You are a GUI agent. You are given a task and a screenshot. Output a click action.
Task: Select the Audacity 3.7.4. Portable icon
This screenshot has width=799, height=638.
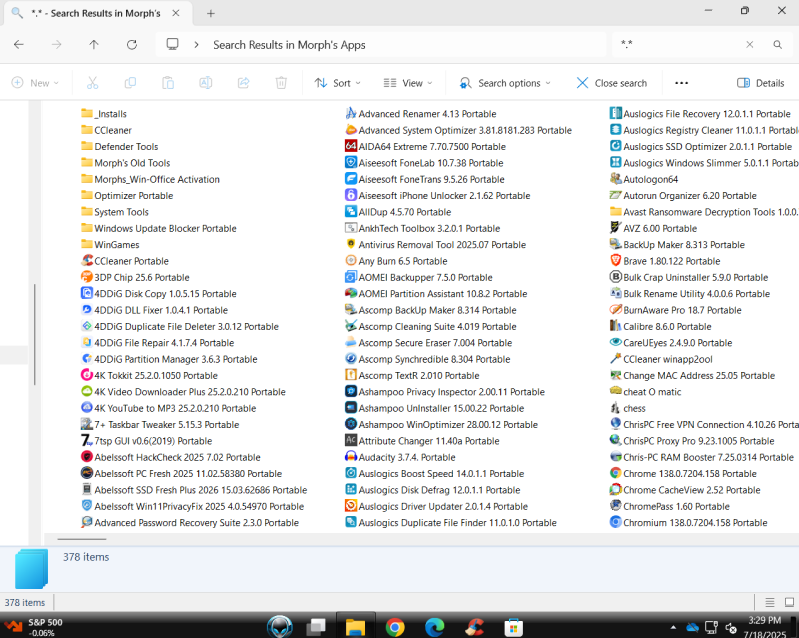point(351,457)
